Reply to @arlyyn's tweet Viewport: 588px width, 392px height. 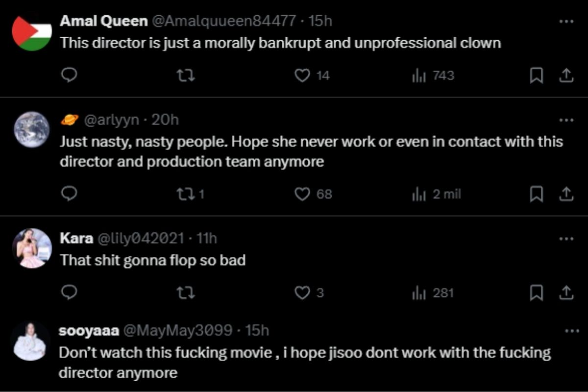tap(70, 195)
